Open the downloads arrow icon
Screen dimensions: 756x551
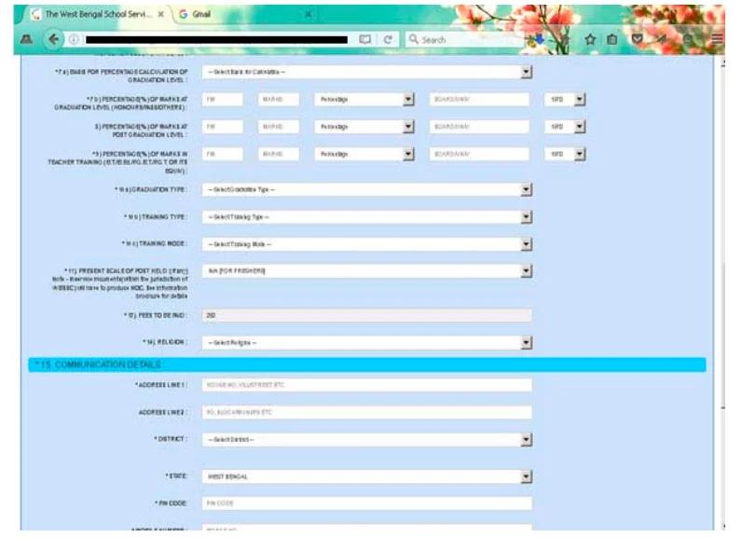538,40
